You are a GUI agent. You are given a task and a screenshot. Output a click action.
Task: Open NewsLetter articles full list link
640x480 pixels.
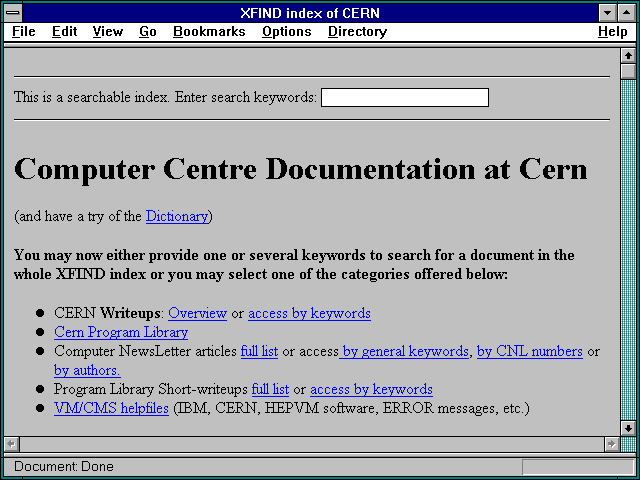[259, 351]
